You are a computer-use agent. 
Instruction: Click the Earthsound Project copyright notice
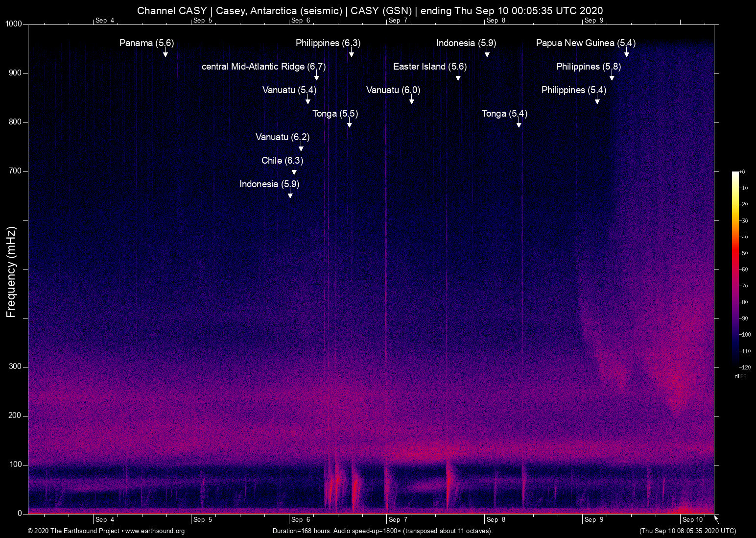point(73,531)
